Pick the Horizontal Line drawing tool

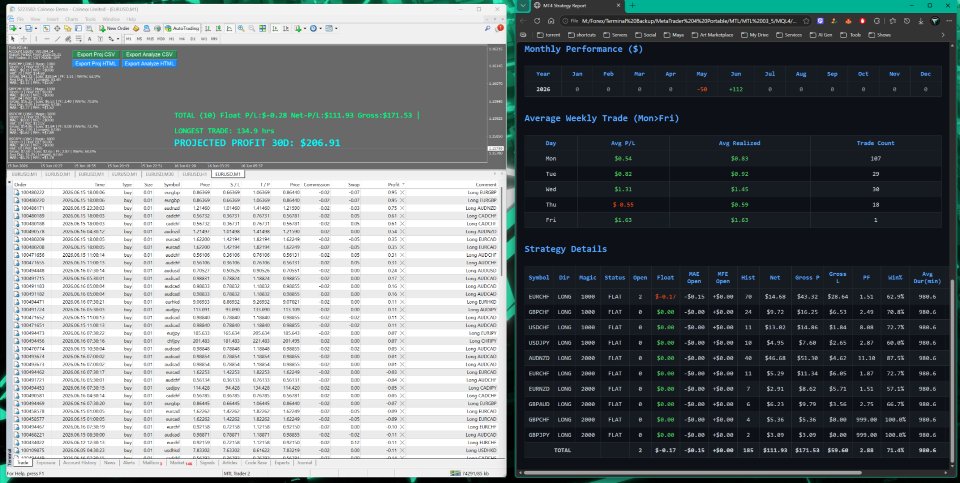[x=47, y=39]
